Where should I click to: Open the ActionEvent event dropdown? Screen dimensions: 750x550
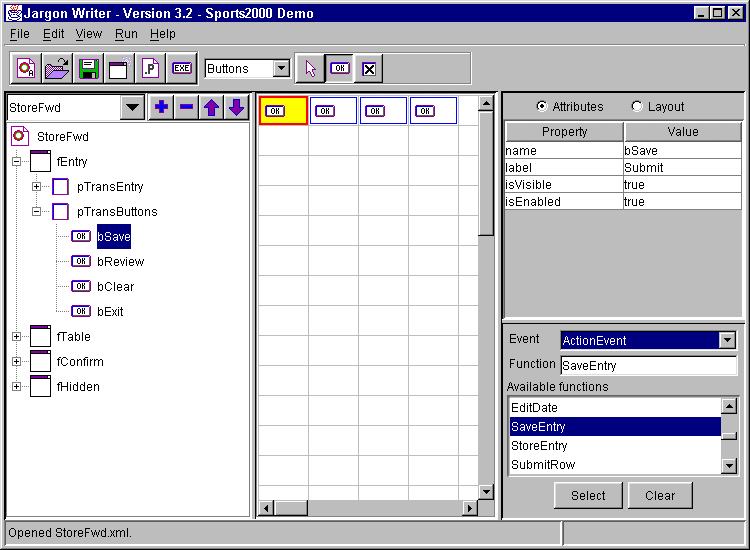(x=727, y=340)
